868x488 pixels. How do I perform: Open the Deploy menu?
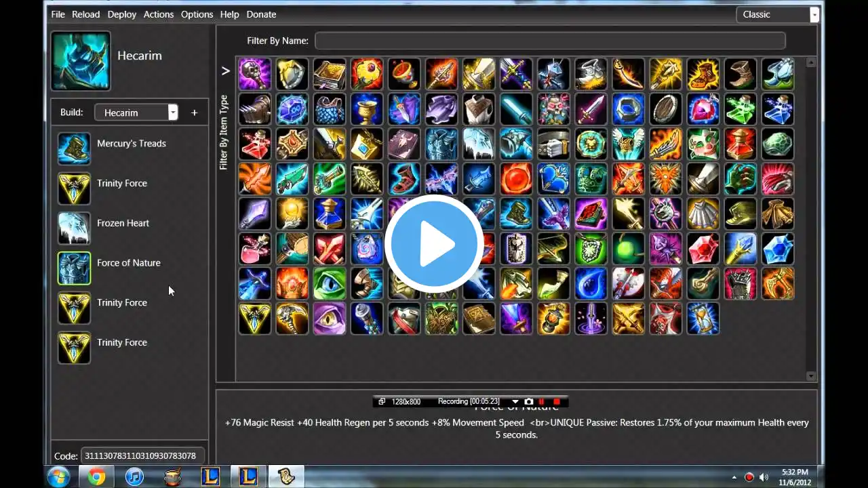[x=121, y=14]
